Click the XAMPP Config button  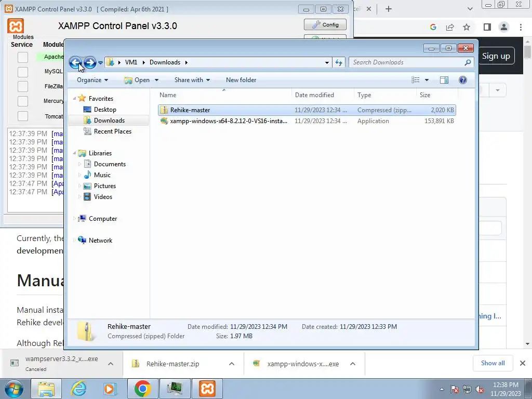click(325, 25)
